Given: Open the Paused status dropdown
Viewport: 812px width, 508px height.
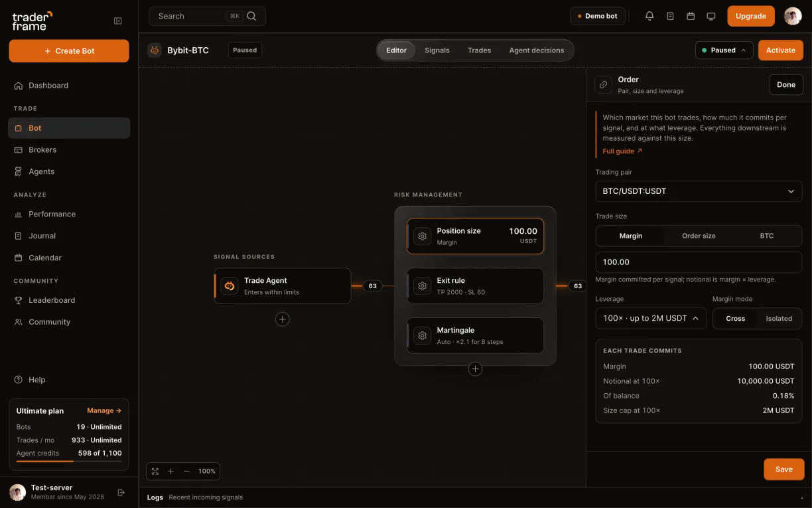Looking at the screenshot, I should (724, 50).
